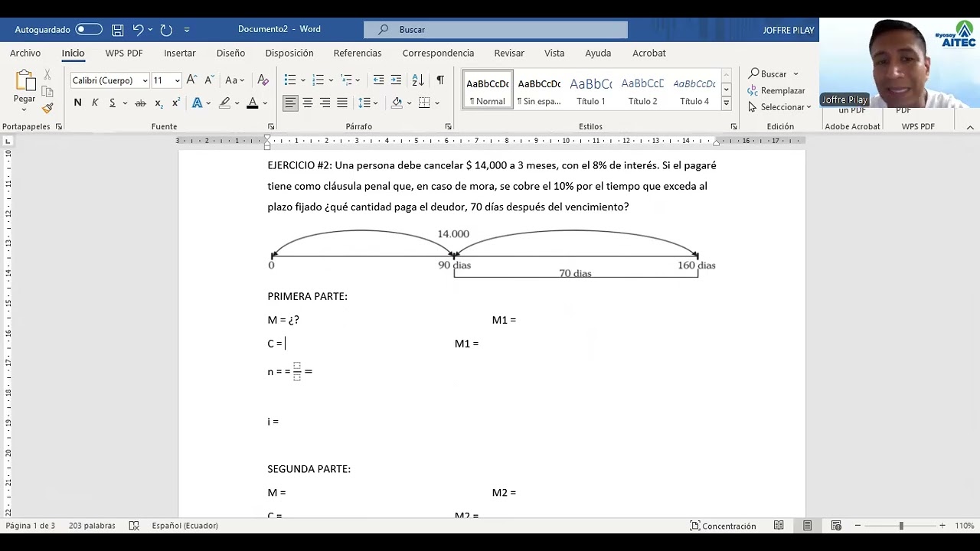980x551 pixels.
Task: Open the Seleccionar dropdown
Action: 779,107
